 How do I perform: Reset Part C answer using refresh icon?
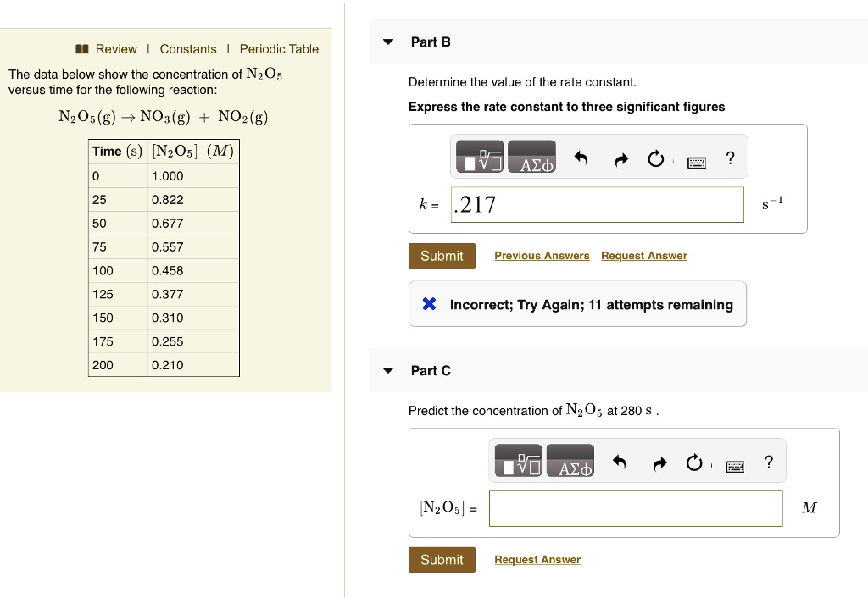coord(694,460)
